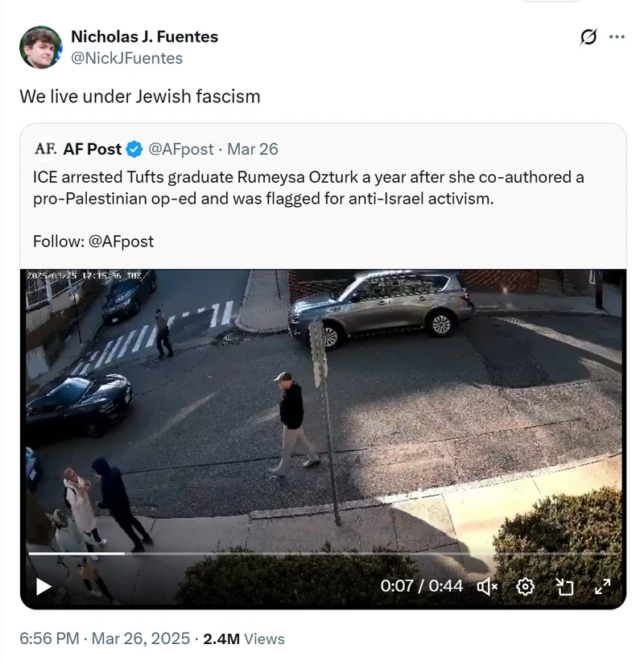Open picture-in-picture video mode

pyautogui.click(x=567, y=587)
